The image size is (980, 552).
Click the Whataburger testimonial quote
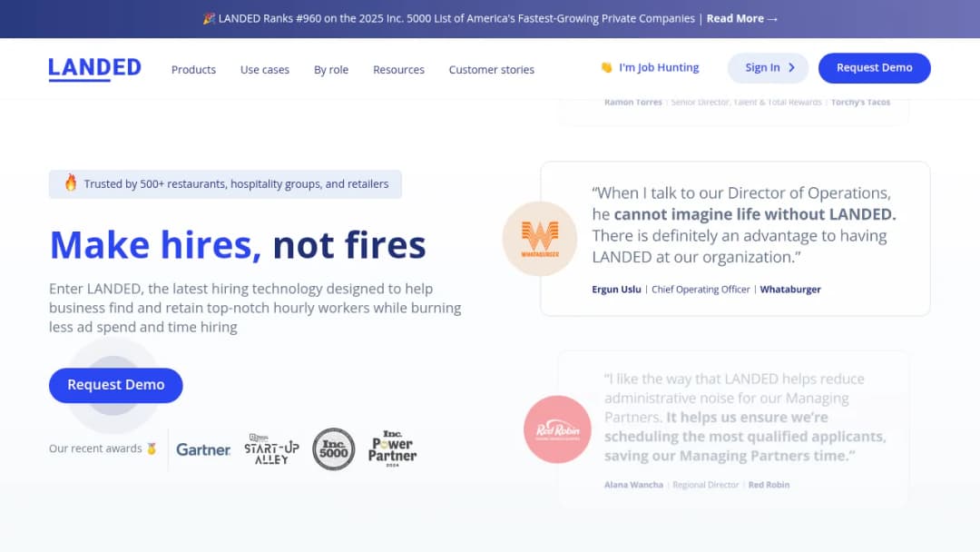(x=744, y=225)
